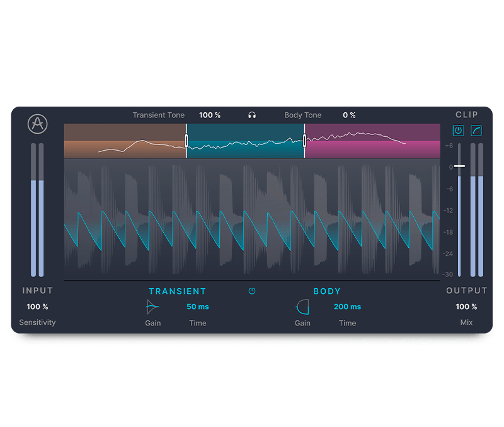Click the Arturia logo icon
Screen dimensions: 504x427
[x=38, y=124]
